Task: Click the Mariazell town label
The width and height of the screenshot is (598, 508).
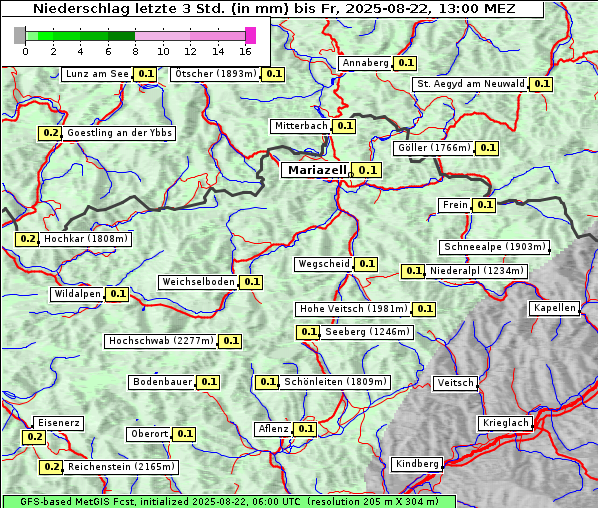Action: 316,170
